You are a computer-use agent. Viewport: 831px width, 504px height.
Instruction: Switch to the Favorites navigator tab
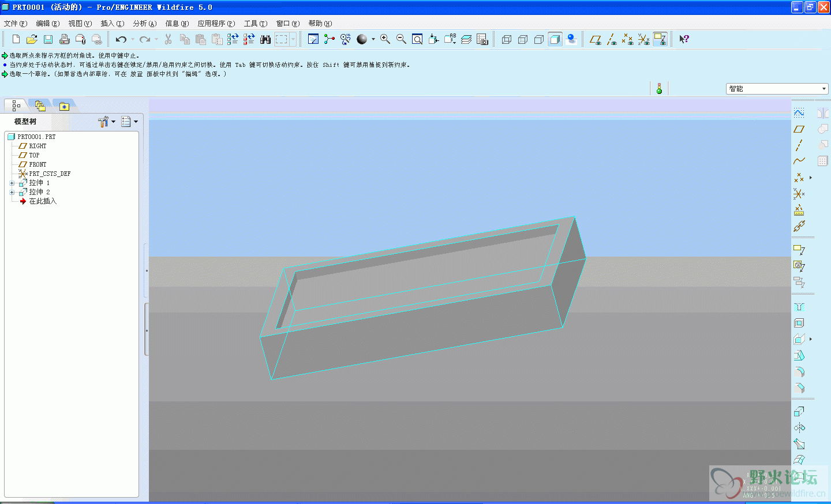[x=64, y=106]
